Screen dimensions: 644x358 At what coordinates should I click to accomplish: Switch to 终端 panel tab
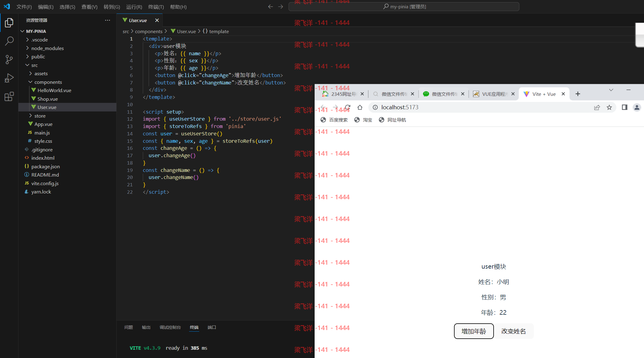(194, 327)
